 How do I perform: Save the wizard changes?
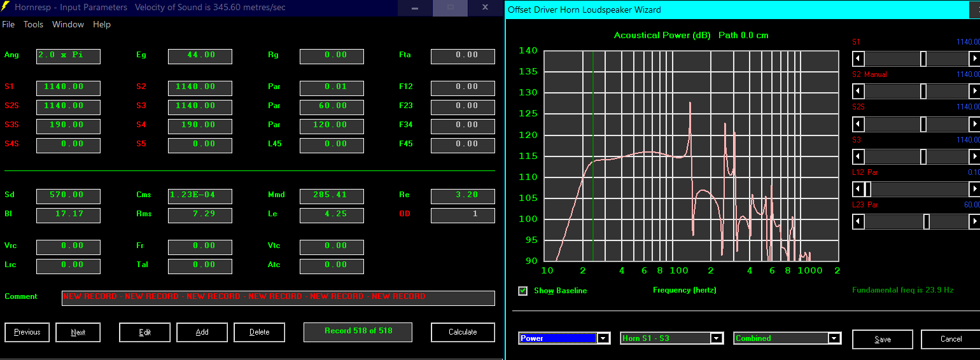[x=882, y=339]
